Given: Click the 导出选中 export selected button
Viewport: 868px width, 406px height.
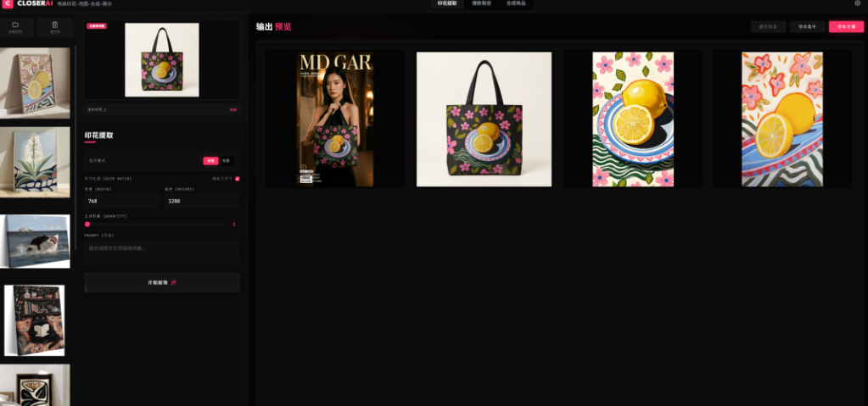Looking at the screenshot, I should point(807,26).
